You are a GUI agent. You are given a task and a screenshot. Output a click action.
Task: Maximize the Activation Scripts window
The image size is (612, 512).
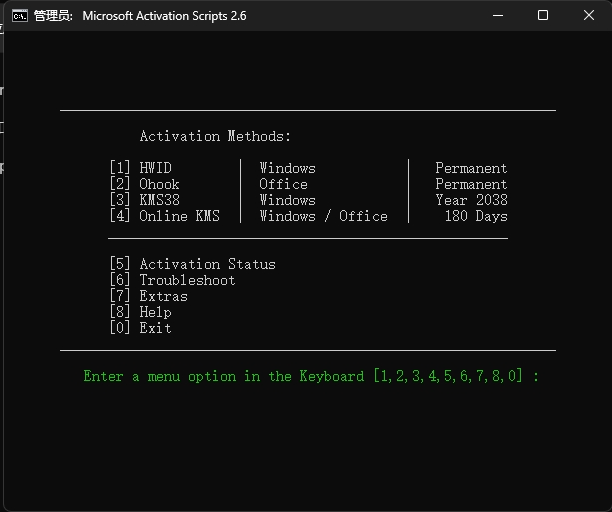[543, 16]
